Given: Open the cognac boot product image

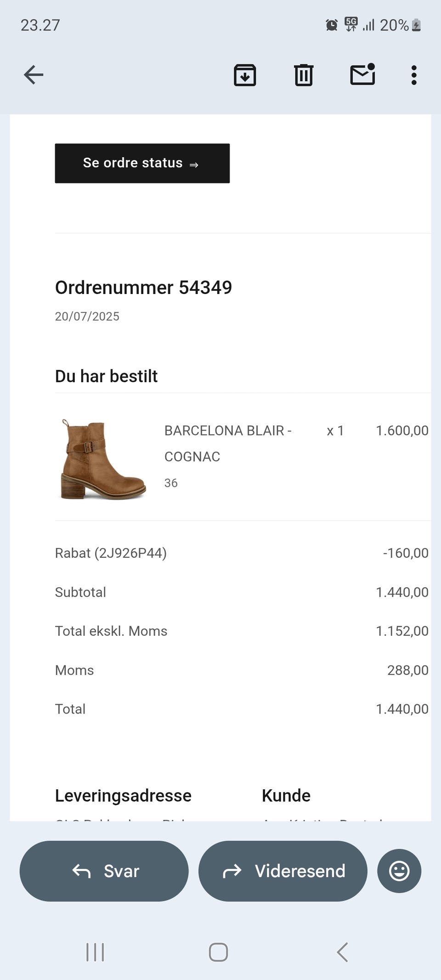Looking at the screenshot, I should pyautogui.click(x=103, y=459).
